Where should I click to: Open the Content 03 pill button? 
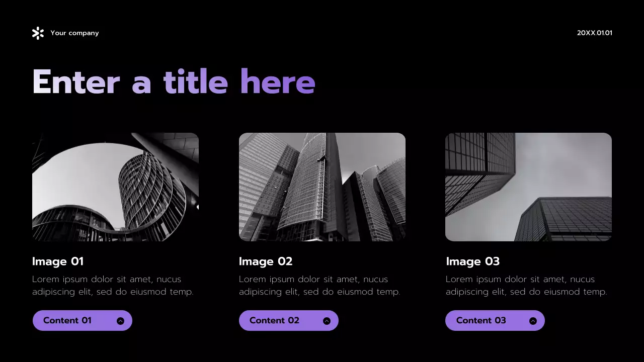495,320
